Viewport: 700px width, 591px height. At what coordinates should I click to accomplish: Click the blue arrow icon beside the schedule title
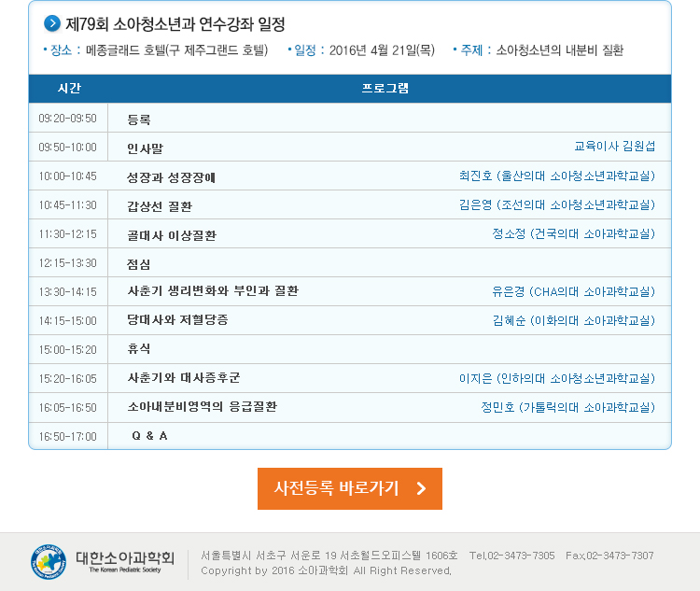(x=52, y=23)
